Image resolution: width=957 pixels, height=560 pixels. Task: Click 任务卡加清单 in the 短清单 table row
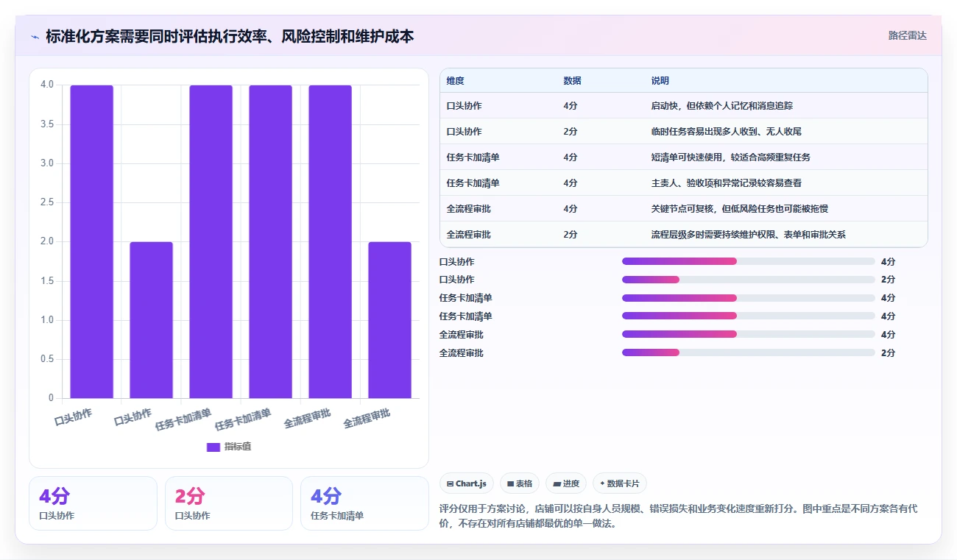click(473, 157)
